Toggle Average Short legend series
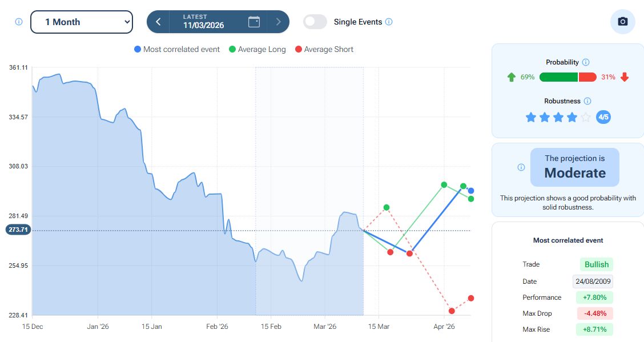 click(324, 50)
